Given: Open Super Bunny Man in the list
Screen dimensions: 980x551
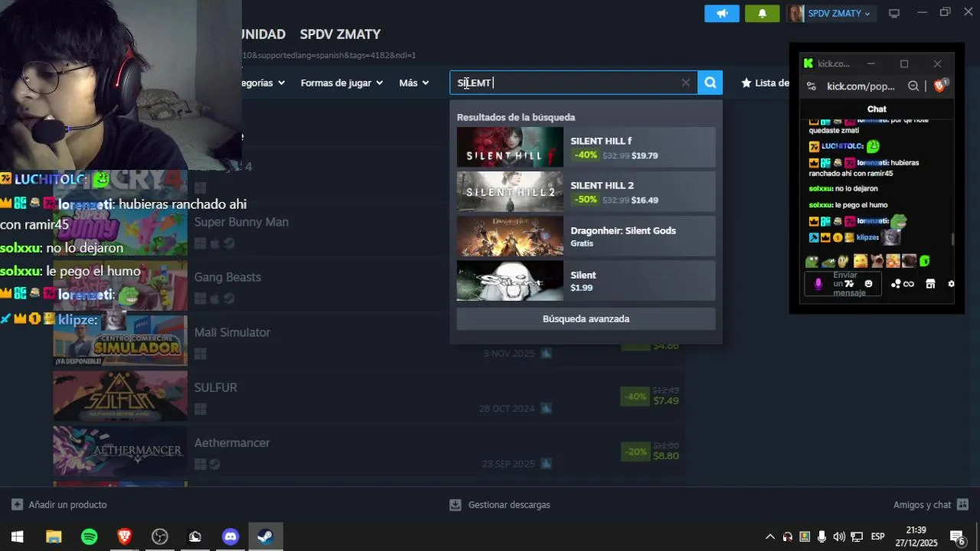Looking at the screenshot, I should point(241,222).
